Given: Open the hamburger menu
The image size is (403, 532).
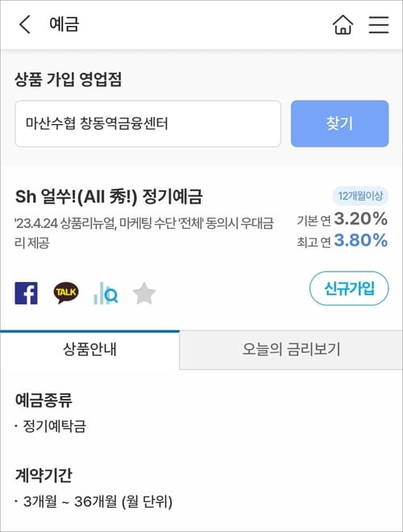Looking at the screenshot, I should pos(379,25).
